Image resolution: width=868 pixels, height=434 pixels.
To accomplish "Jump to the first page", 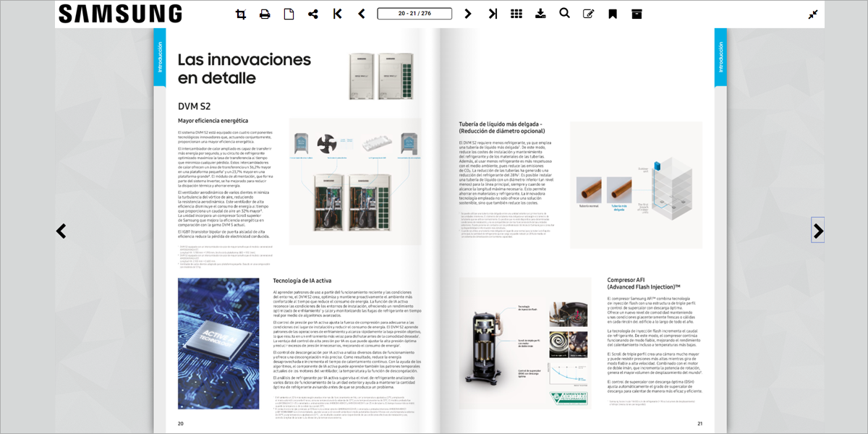I will [337, 14].
